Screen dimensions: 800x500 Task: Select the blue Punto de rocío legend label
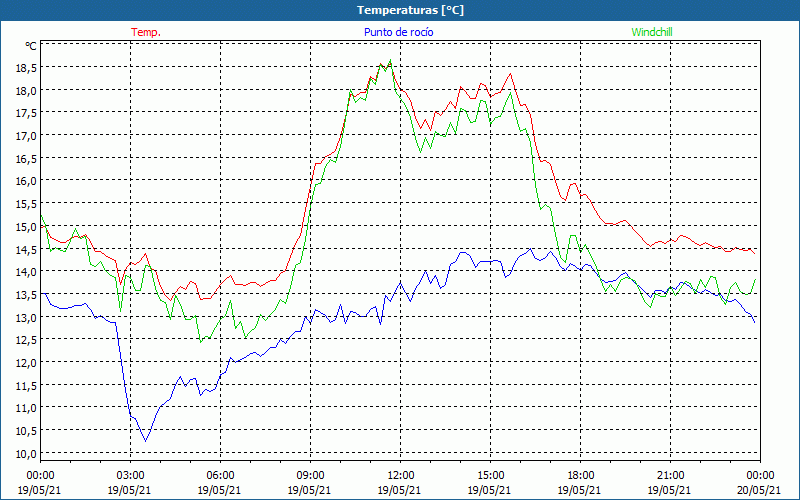pyautogui.click(x=398, y=32)
